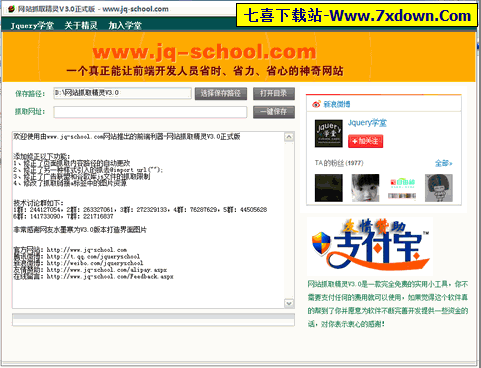Open the 关于精灵 menu

pyautogui.click(x=81, y=26)
